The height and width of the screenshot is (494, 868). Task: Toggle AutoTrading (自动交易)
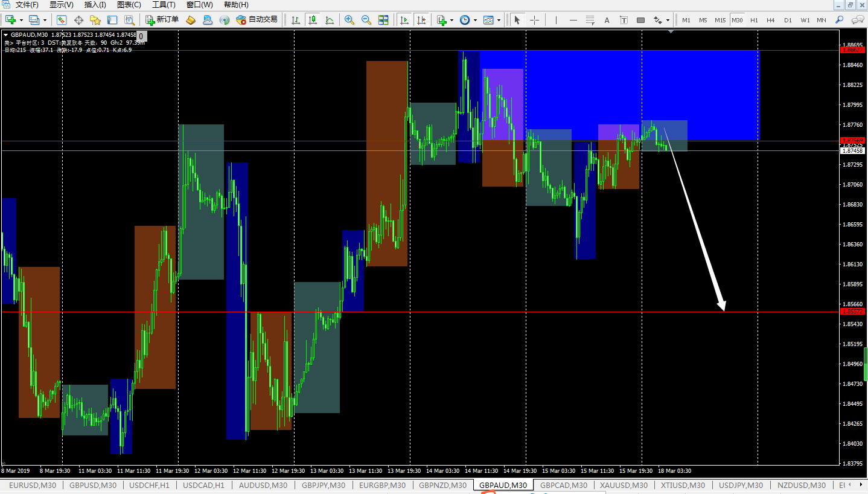(257, 20)
